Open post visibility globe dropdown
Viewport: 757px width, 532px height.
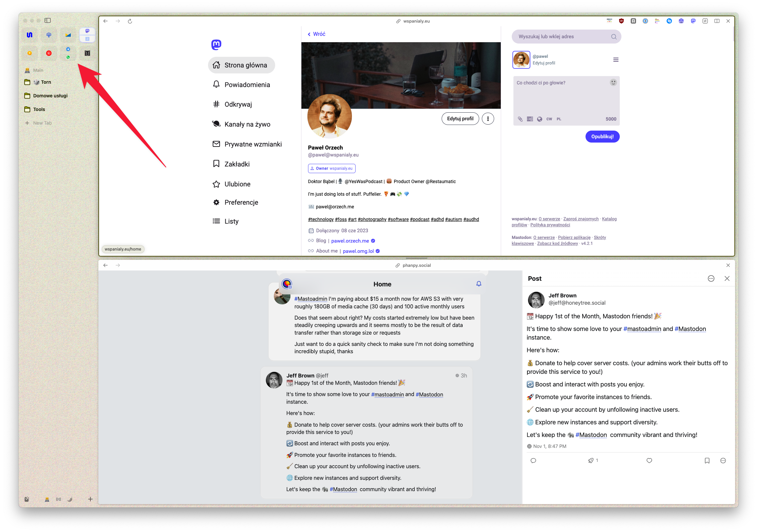tap(540, 119)
